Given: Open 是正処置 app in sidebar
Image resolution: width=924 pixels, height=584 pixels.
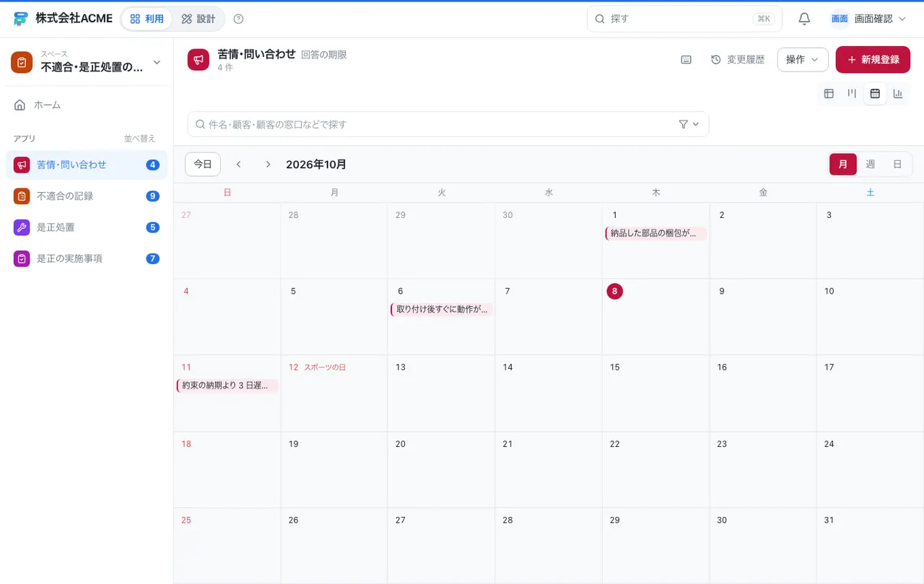Looking at the screenshot, I should click(87, 227).
